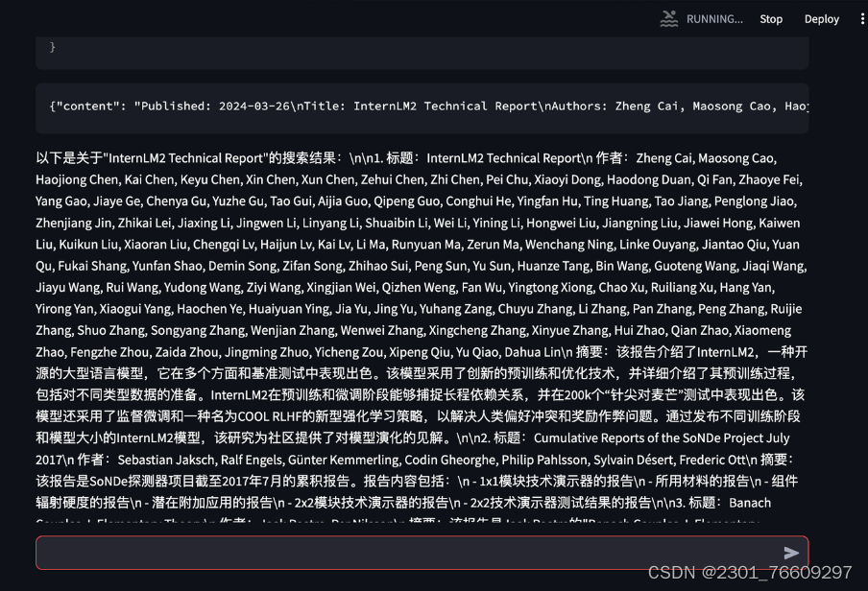The image size is (868, 591).
Task: Click the word "Banach" in the response
Action: tap(750, 503)
